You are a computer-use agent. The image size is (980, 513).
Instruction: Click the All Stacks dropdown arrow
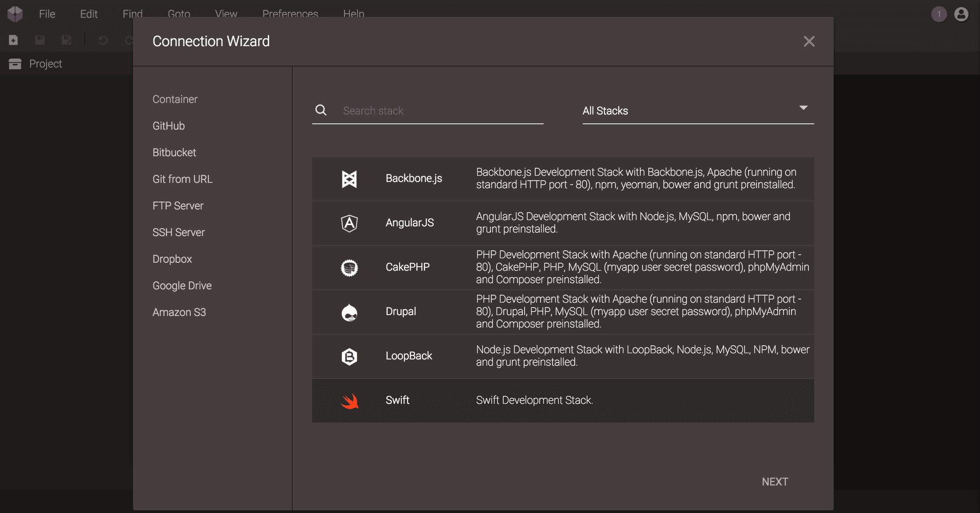(803, 108)
